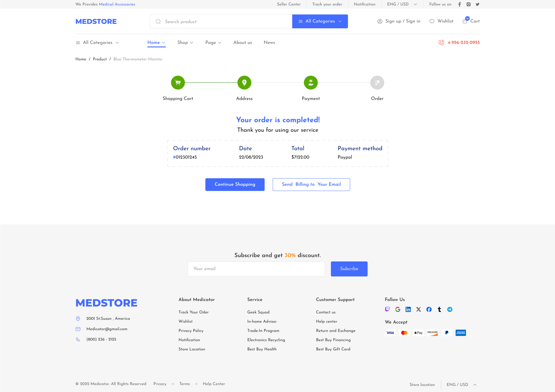Click the LinkedIn icon in the footer

point(408,309)
